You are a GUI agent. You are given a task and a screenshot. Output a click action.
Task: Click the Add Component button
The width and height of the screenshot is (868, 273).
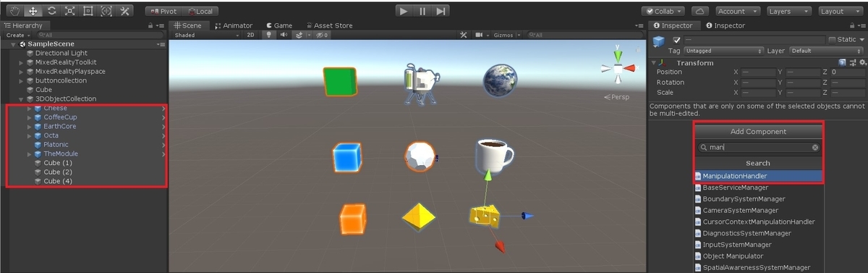pyautogui.click(x=758, y=132)
